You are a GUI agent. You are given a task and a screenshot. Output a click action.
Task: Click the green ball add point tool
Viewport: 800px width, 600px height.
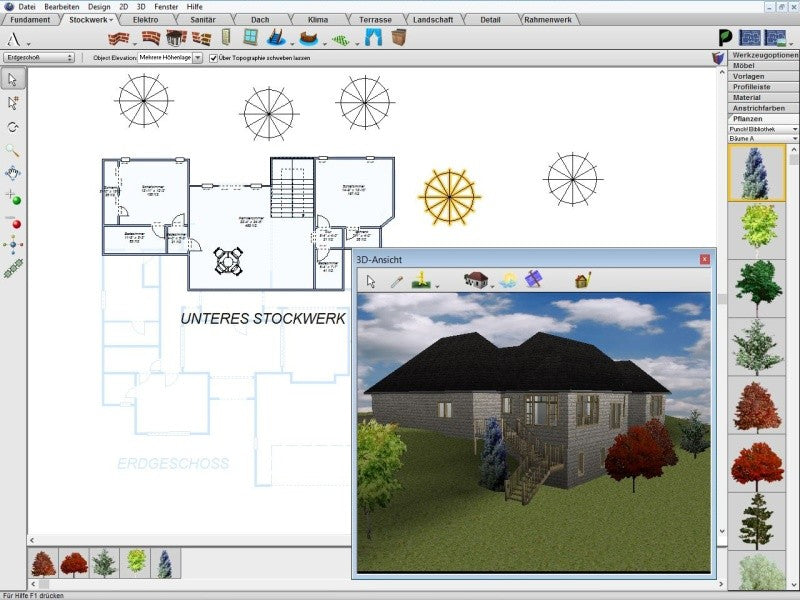point(13,197)
